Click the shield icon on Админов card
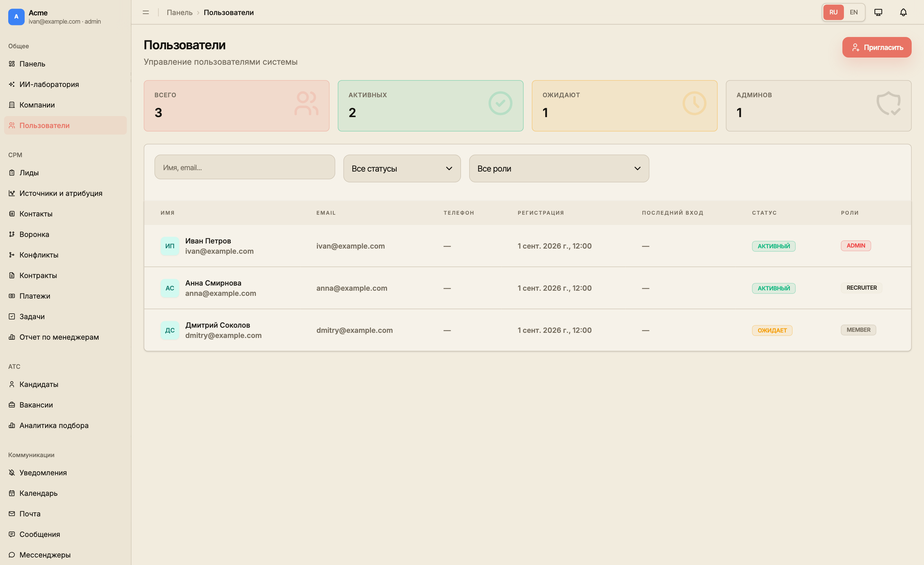This screenshot has width=924, height=565. (888, 103)
